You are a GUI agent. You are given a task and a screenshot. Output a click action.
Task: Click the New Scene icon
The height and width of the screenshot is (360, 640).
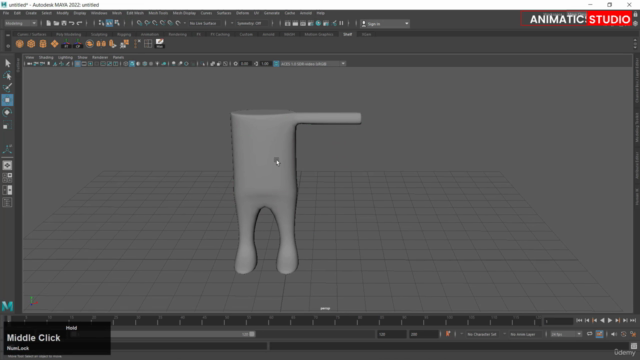tap(49, 23)
